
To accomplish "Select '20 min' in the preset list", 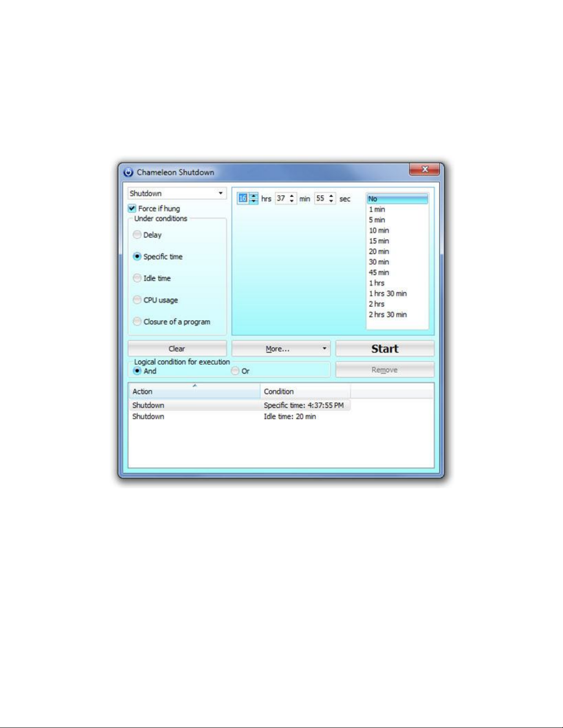I will (x=398, y=252).
